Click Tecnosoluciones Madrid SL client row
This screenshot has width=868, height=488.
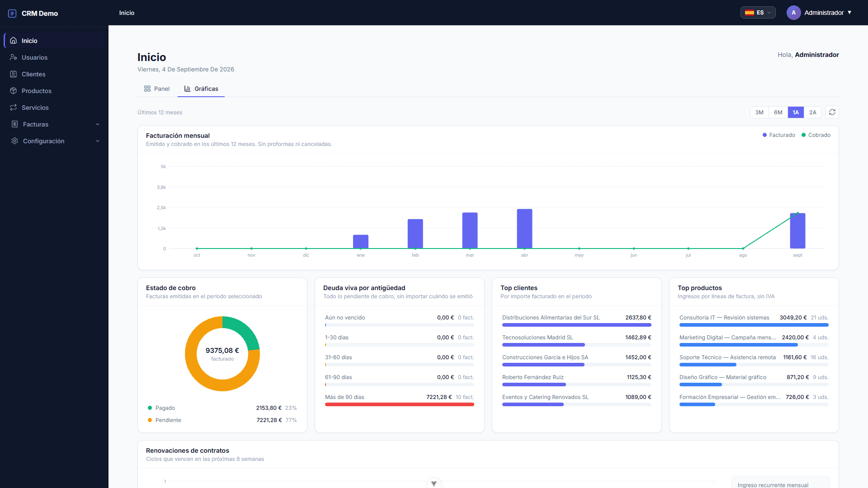pos(576,340)
